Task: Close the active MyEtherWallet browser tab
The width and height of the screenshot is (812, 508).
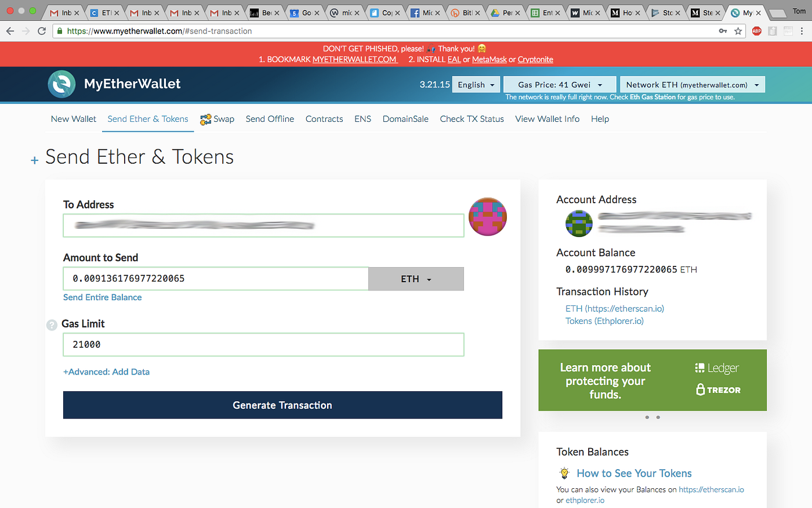Action: 758,12
